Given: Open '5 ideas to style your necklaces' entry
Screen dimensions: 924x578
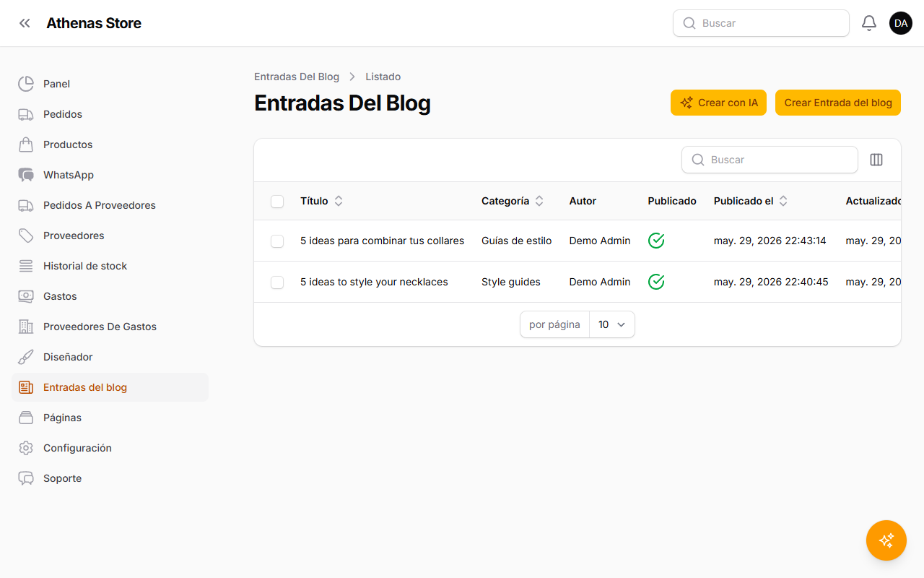Looking at the screenshot, I should tap(374, 282).
